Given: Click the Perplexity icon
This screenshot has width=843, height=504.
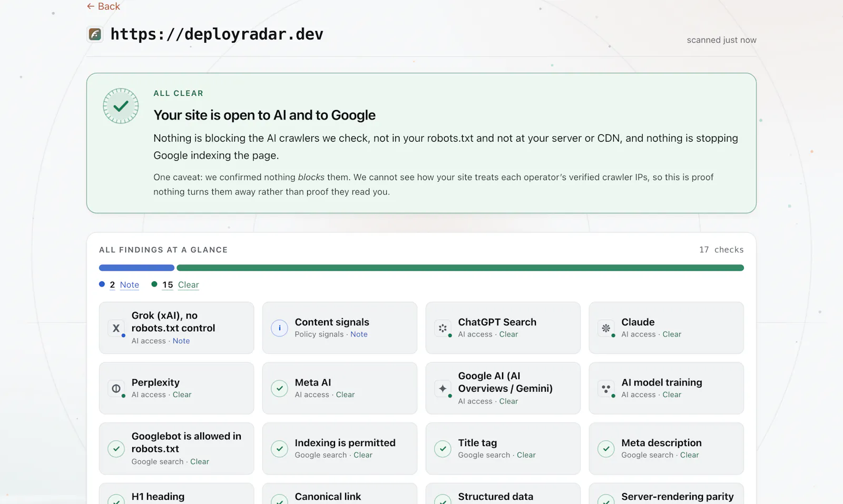Looking at the screenshot, I should 116,389.
